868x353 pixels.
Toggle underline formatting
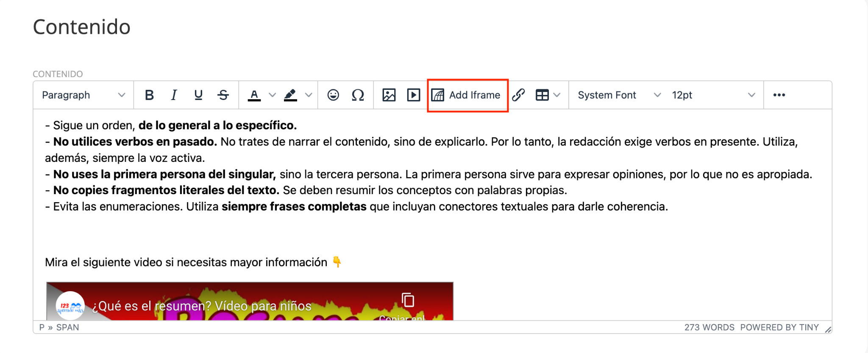[x=198, y=95]
